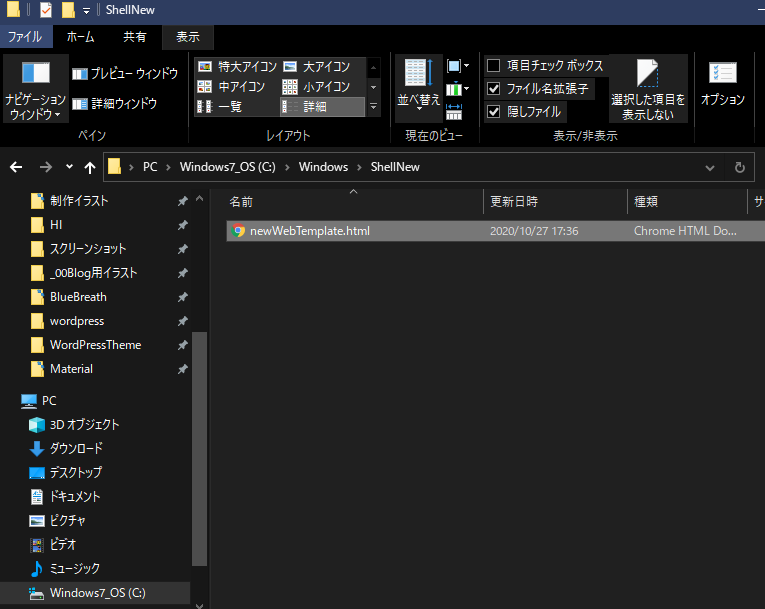This screenshot has height=609, width=765.
Task: Select the 表示 ribbon tab
Action: [x=188, y=37]
